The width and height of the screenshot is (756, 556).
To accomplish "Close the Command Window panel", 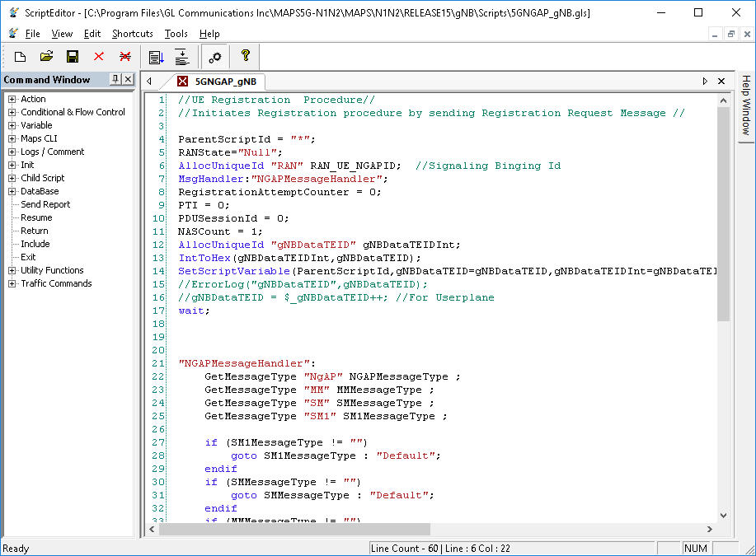I will (x=129, y=80).
